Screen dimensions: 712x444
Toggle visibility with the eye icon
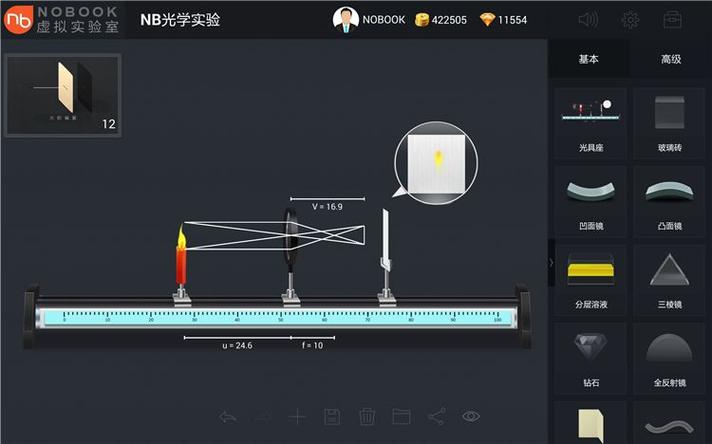pos(471,416)
